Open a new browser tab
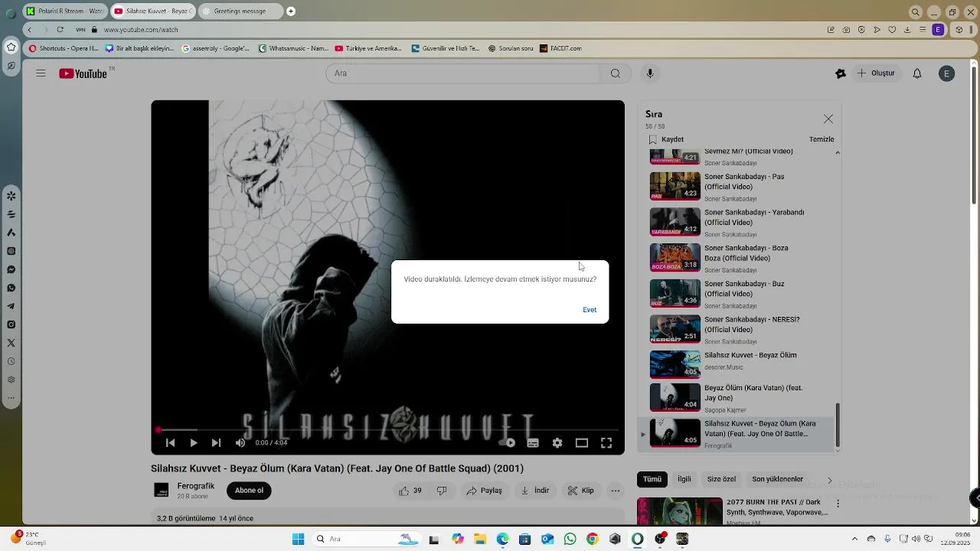Image resolution: width=980 pixels, height=551 pixels. (x=291, y=11)
